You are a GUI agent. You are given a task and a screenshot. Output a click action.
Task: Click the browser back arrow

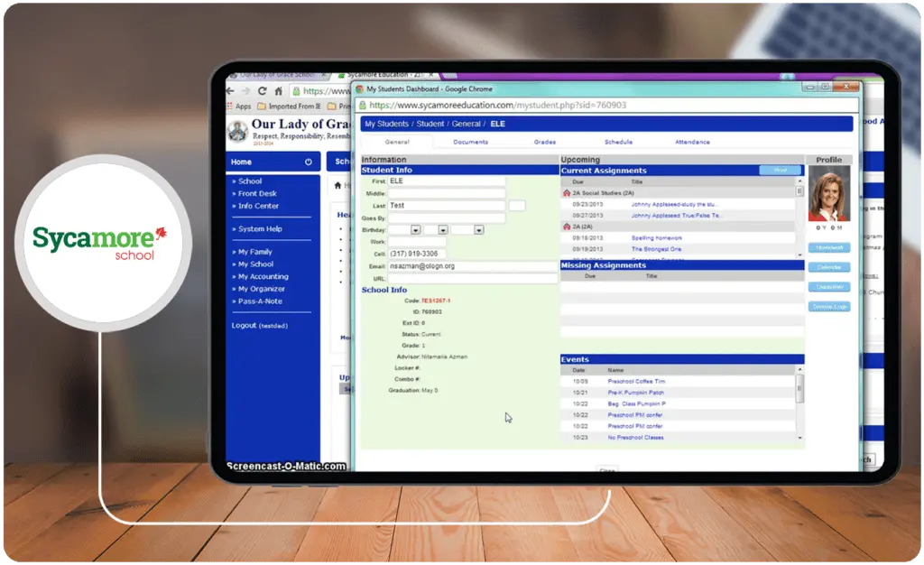pos(230,91)
